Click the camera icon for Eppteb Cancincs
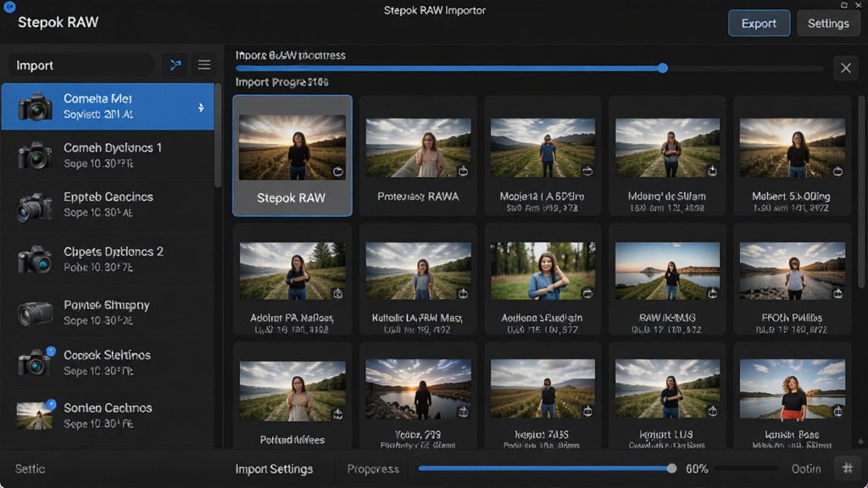Image resolution: width=868 pixels, height=488 pixels. coord(35,207)
